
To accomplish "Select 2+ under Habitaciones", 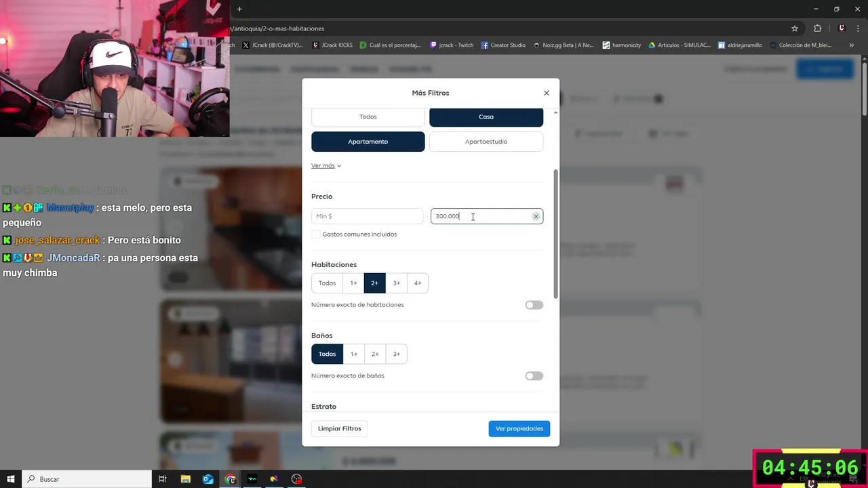I will (374, 283).
